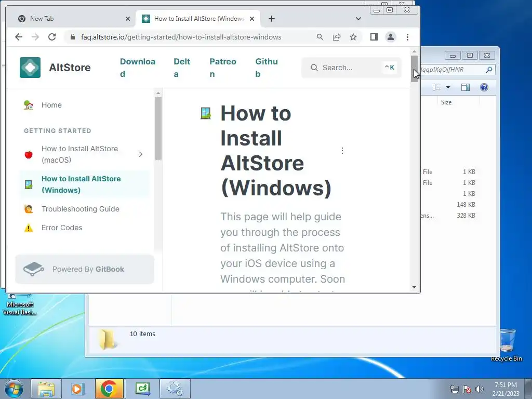The height and width of the screenshot is (399, 532).
Task: Click the AltStore logo icon
Action: pyautogui.click(x=30, y=68)
